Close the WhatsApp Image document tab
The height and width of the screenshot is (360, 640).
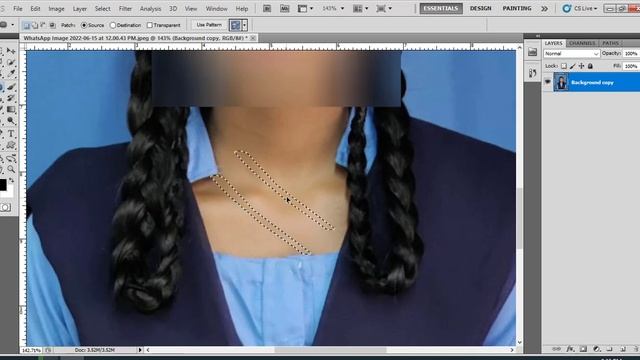point(253,38)
